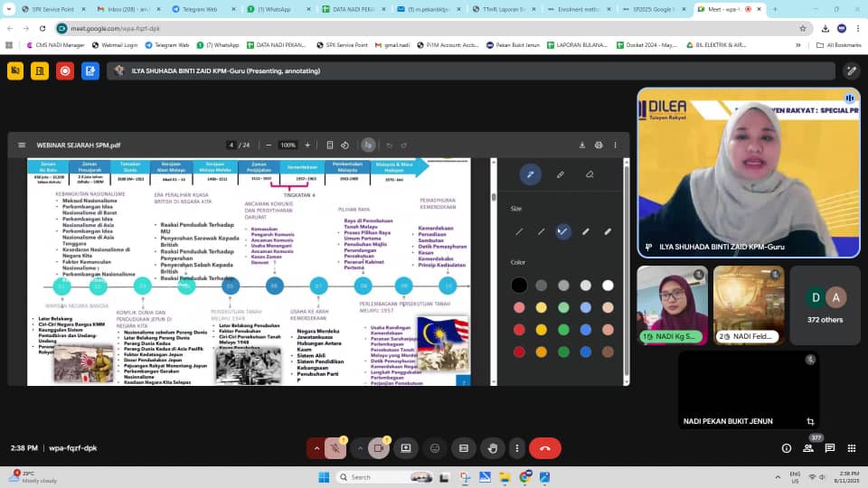Click the PDF download icon
Image resolution: width=868 pixels, height=488 pixels.
pyautogui.click(x=582, y=145)
